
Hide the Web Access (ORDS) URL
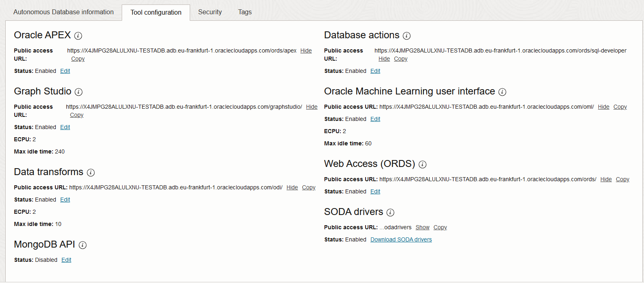point(606,179)
